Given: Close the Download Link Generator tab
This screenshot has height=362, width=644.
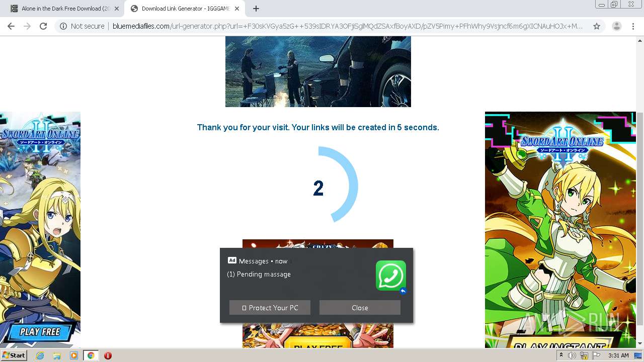Looking at the screenshot, I should point(236,9).
